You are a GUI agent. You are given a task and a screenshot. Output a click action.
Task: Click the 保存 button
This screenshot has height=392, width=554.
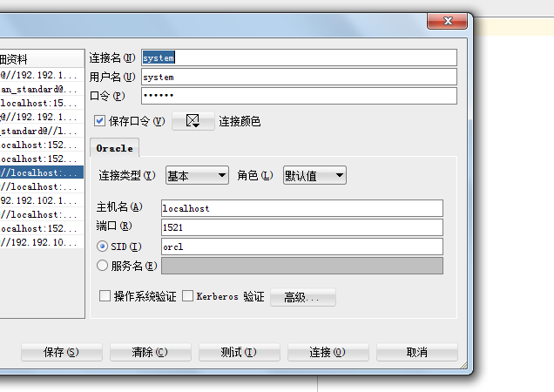62,352
